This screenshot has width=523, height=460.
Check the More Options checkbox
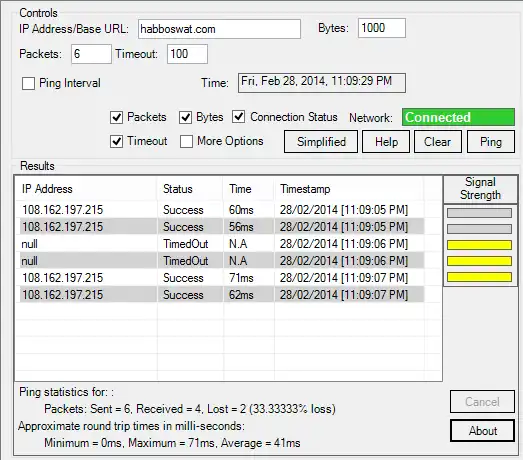coord(186,141)
